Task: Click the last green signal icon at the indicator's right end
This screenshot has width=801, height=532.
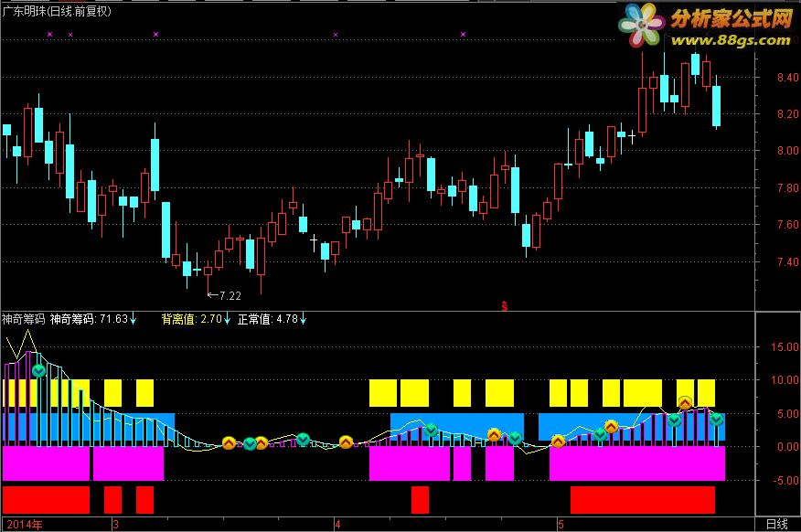Action: pyautogui.click(x=716, y=420)
